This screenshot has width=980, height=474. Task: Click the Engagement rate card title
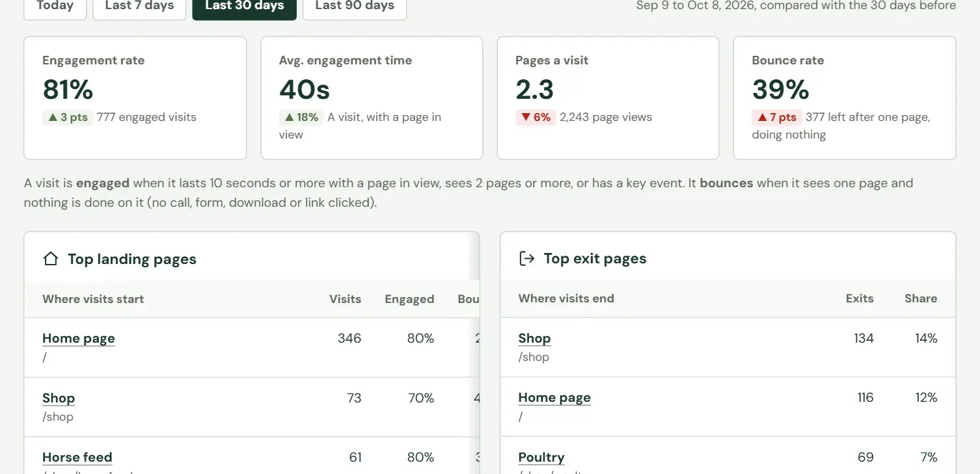pyautogui.click(x=94, y=60)
